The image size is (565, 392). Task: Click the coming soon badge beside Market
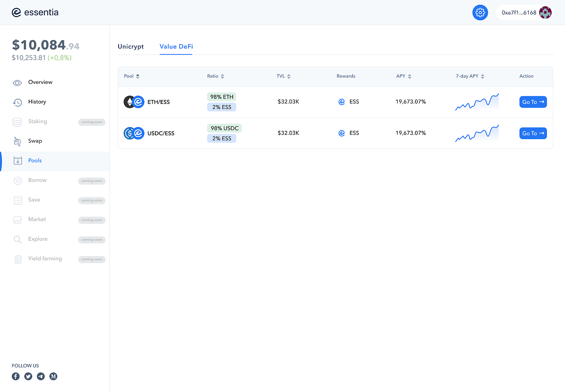(x=92, y=220)
